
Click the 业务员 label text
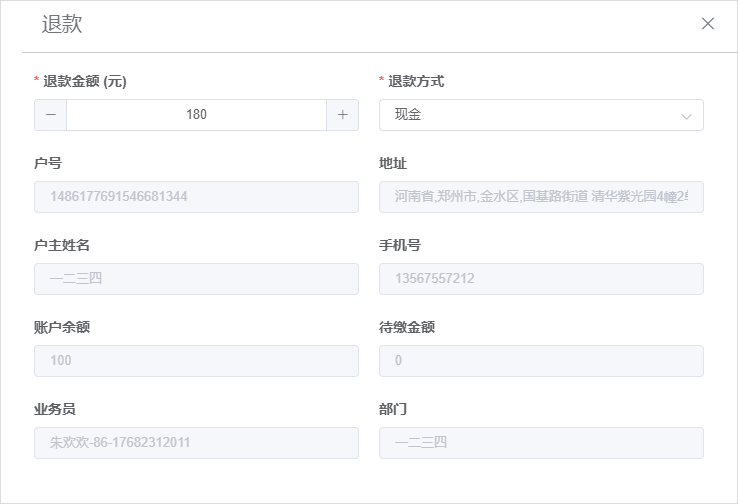tap(55, 409)
